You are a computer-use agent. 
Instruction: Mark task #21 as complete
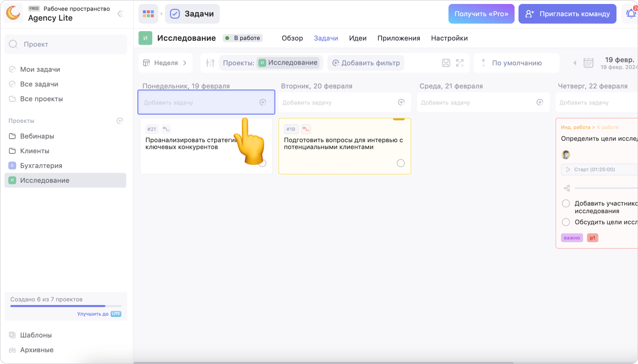(x=262, y=163)
